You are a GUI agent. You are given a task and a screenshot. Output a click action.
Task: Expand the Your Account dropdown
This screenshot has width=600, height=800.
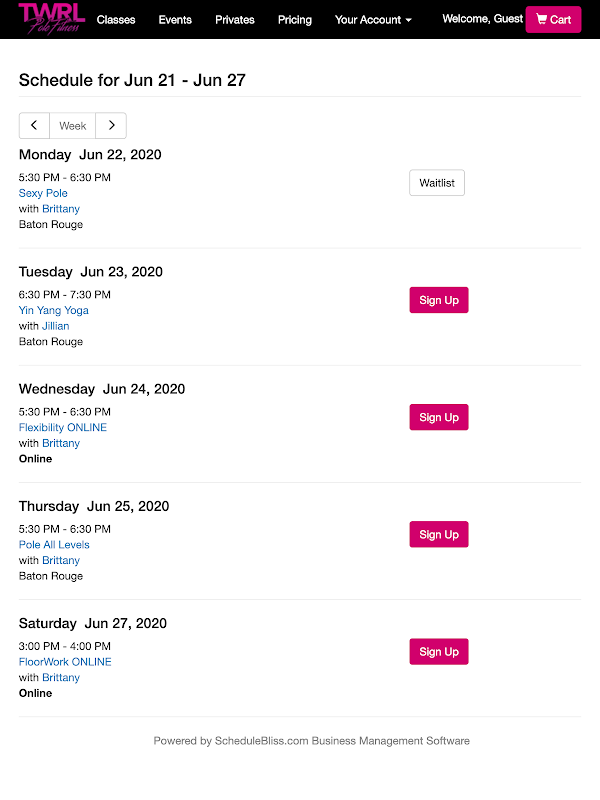pyautogui.click(x=373, y=20)
